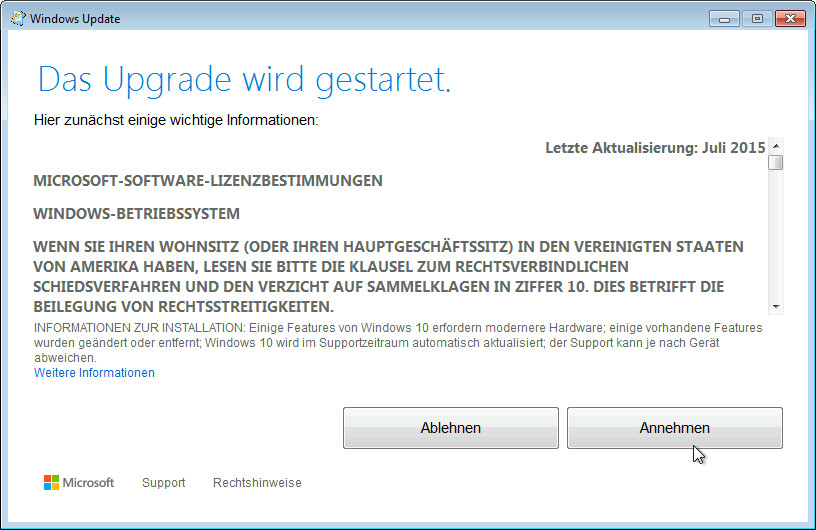The height and width of the screenshot is (530, 816).
Task: Click 'Letzte Aktualisierung: Juli 2015' text
Action: tap(655, 148)
